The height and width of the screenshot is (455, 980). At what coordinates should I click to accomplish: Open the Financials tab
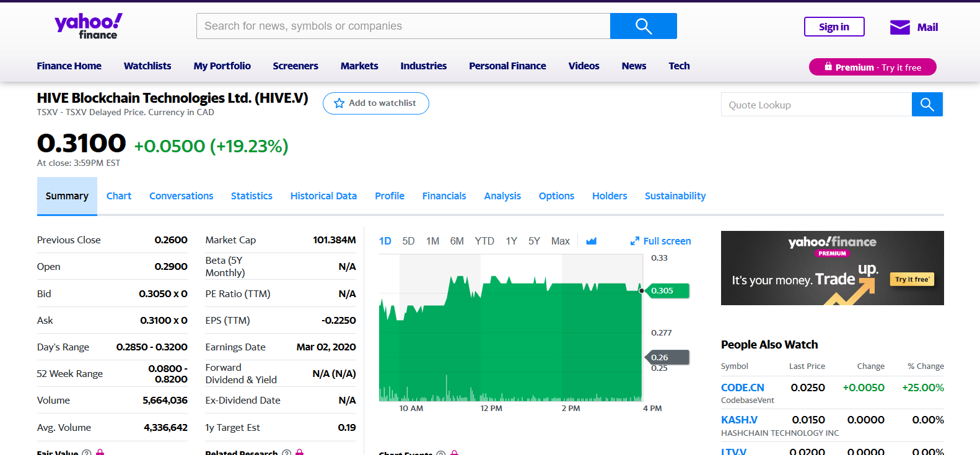(x=444, y=196)
